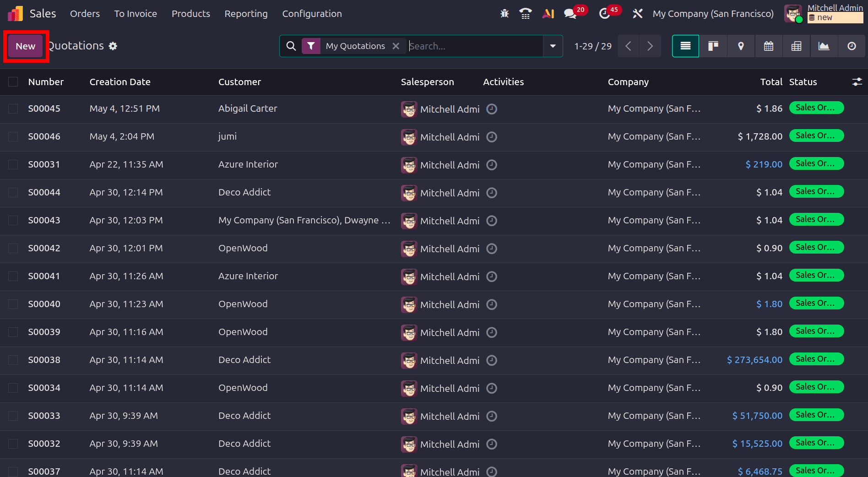The height and width of the screenshot is (477, 868).
Task: Go to previous page of records
Action: 628,46
